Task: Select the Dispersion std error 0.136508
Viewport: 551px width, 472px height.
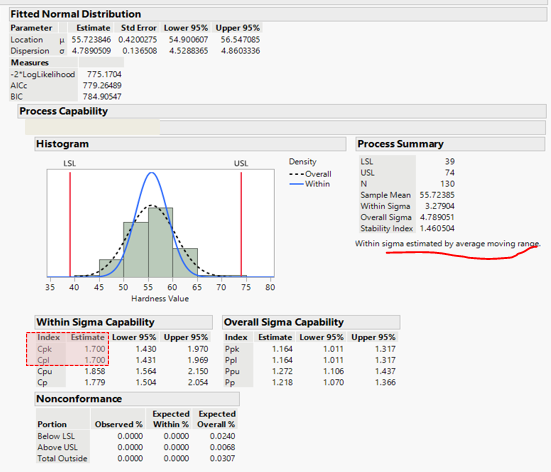Action: point(140,51)
